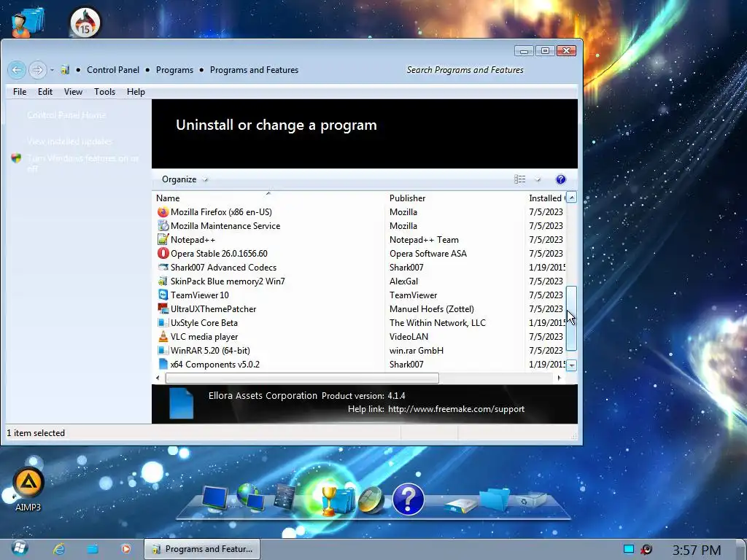
Task: Click the SkinPack Blue memory2 icon
Action: click(x=163, y=281)
